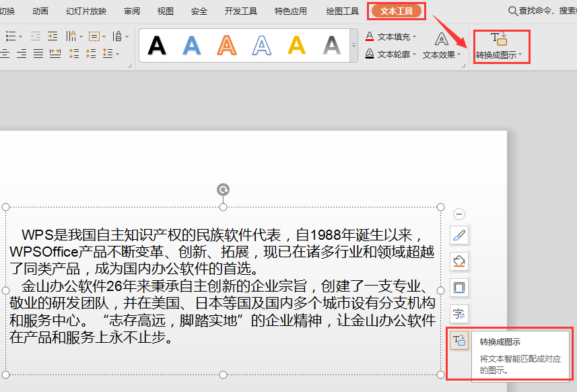
Task: Open the numbered list button
Action: pyautogui.click(x=11, y=36)
